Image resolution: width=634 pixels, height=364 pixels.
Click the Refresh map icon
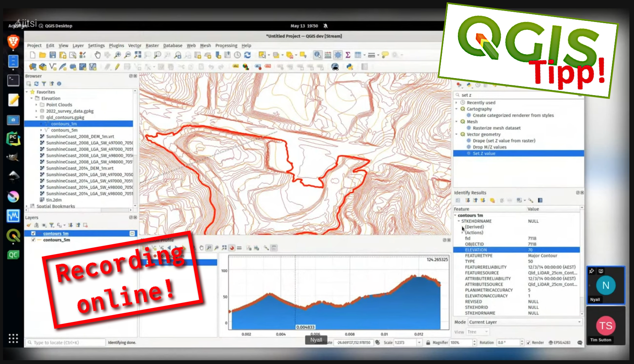click(247, 55)
